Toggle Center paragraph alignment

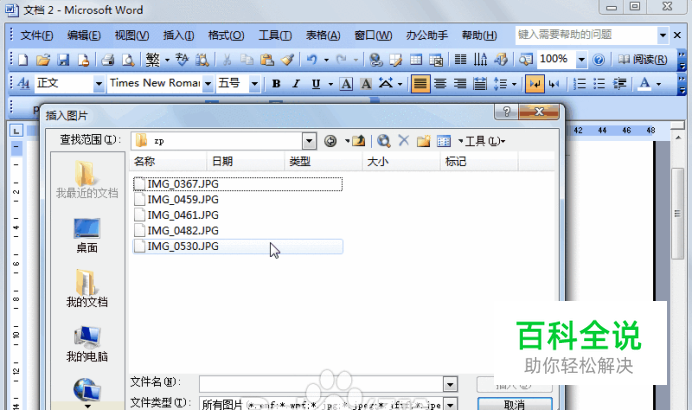coord(440,83)
